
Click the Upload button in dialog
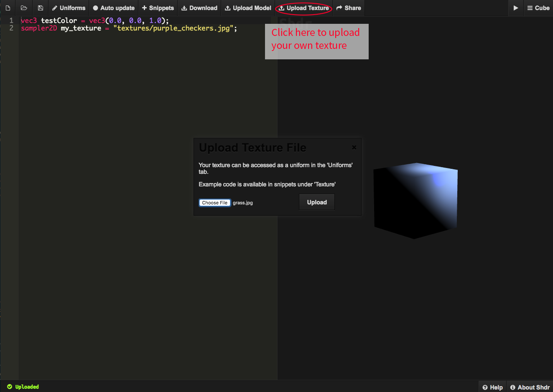(317, 202)
